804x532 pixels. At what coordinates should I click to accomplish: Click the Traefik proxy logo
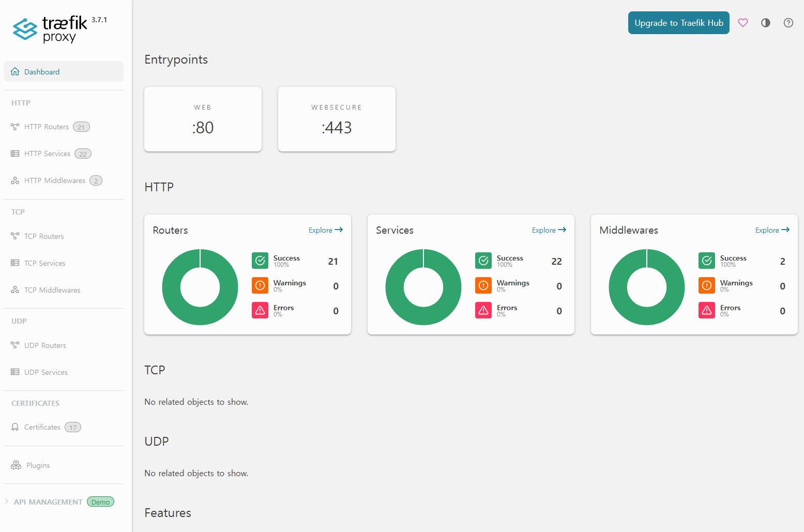click(x=50, y=29)
